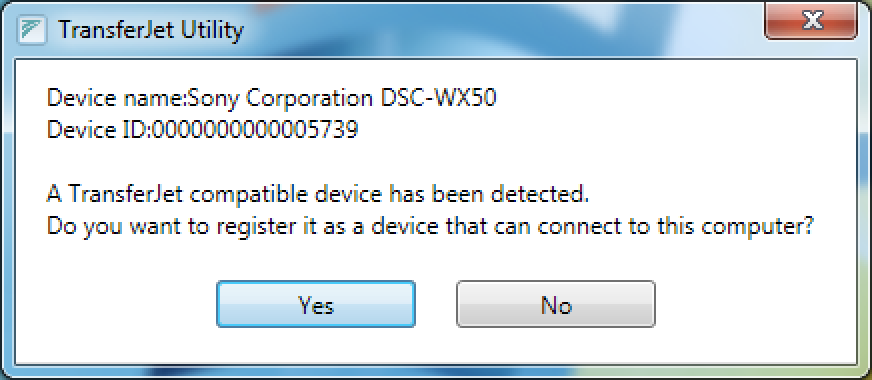872x380 pixels.
Task: Click blank area left of Yes button
Action: click(x=116, y=304)
